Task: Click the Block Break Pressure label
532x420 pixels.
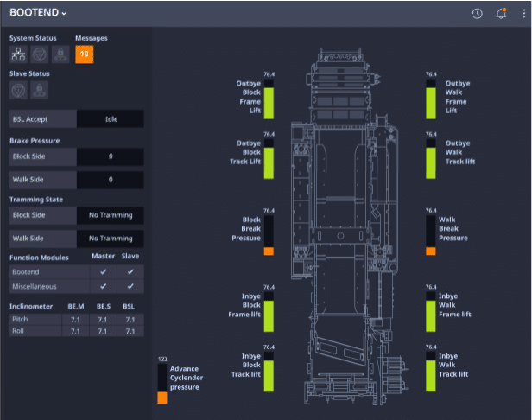Action: tap(246, 229)
